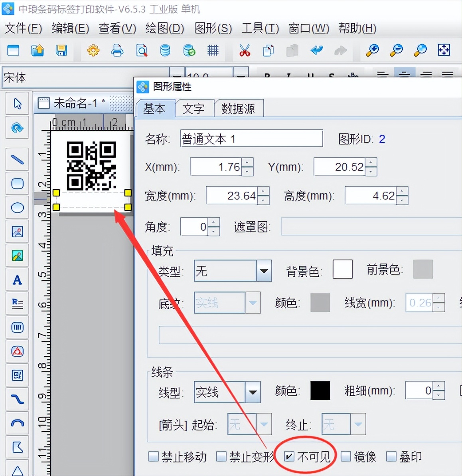Open the 帮助(H) menu
Screen dimensions: 462x476
coord(357,28)
